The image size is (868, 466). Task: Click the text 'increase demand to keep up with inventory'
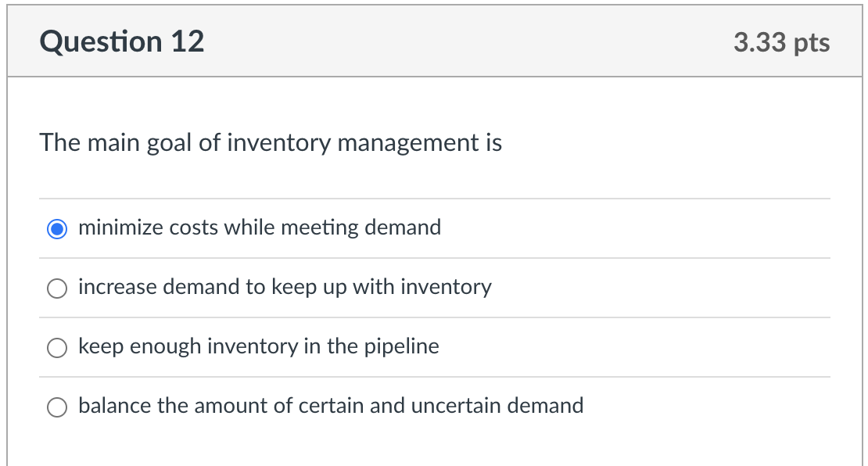[284, 288]
